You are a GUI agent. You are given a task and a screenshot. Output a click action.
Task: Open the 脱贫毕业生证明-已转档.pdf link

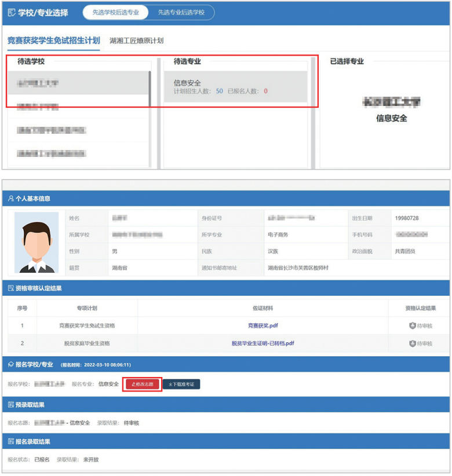(x=263, y=343)
